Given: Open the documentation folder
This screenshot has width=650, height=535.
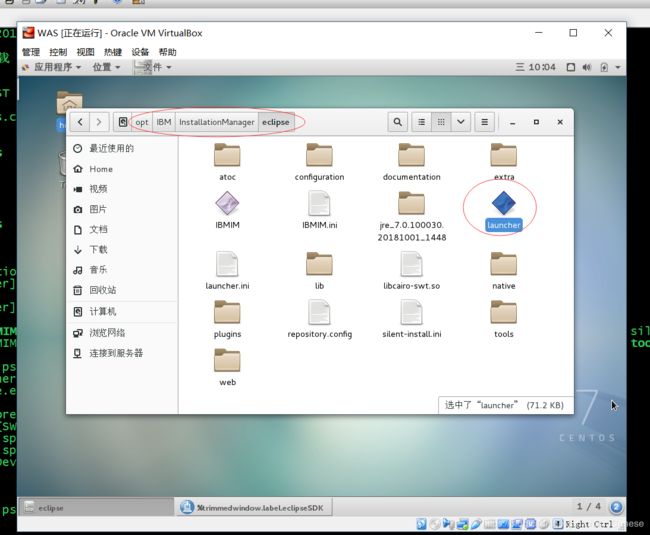Looking at the screenshot, I should click(x=411, y=162).
